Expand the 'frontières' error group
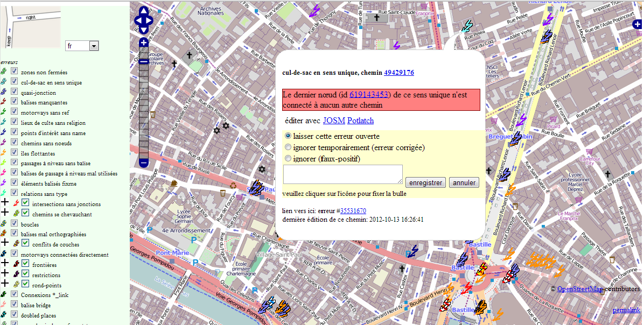The image size is (644, 325). click(5, 265)
